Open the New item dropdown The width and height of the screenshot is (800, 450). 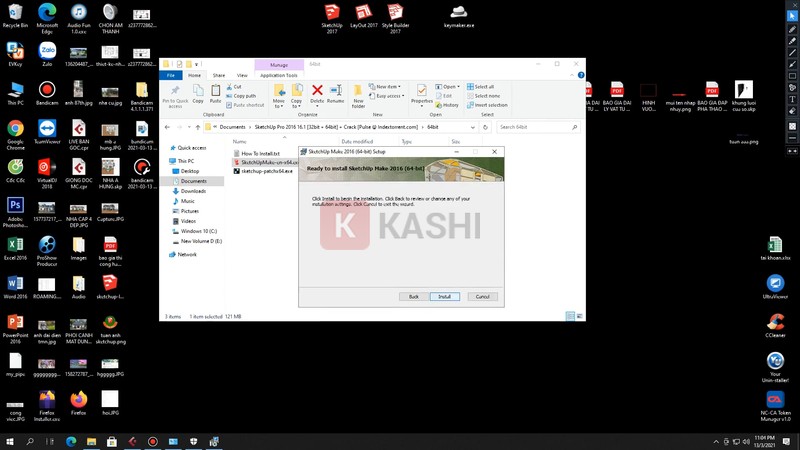tap(386, 87)
